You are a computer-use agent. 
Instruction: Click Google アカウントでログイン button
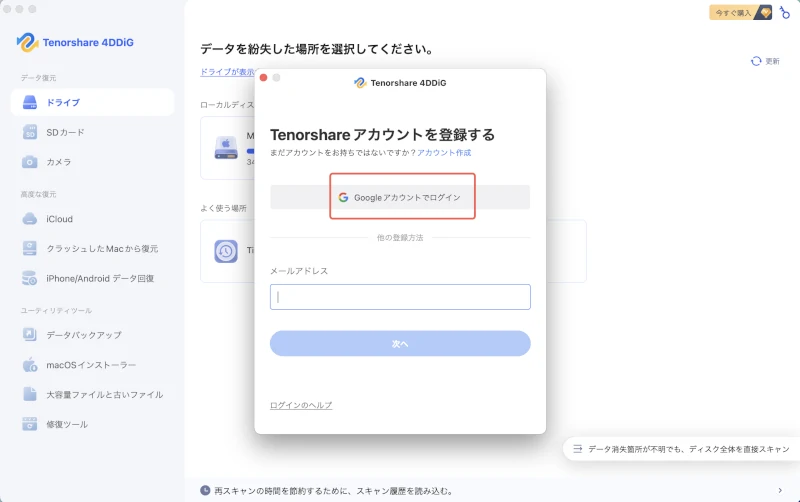pos(400,197)
